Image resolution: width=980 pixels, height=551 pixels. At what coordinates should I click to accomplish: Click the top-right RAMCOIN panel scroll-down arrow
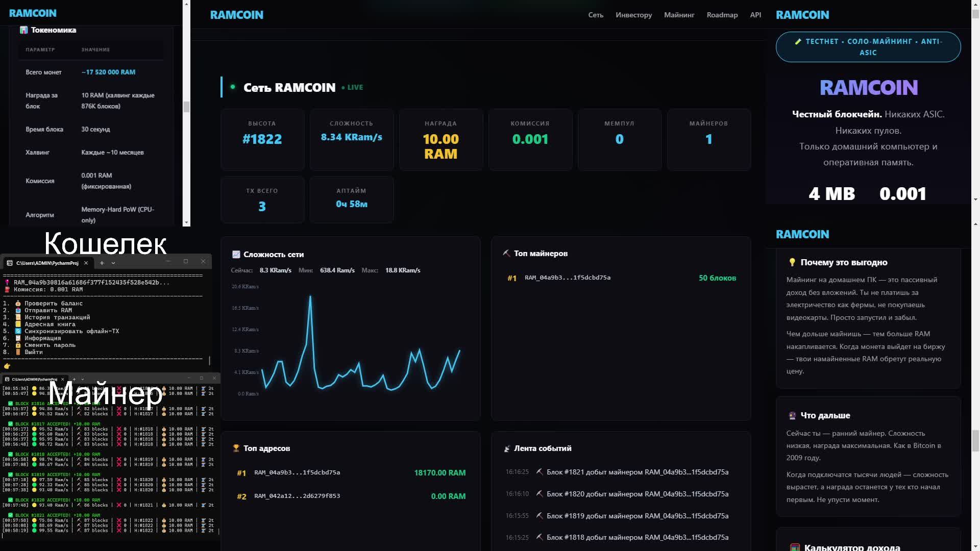tap(975, 199)
